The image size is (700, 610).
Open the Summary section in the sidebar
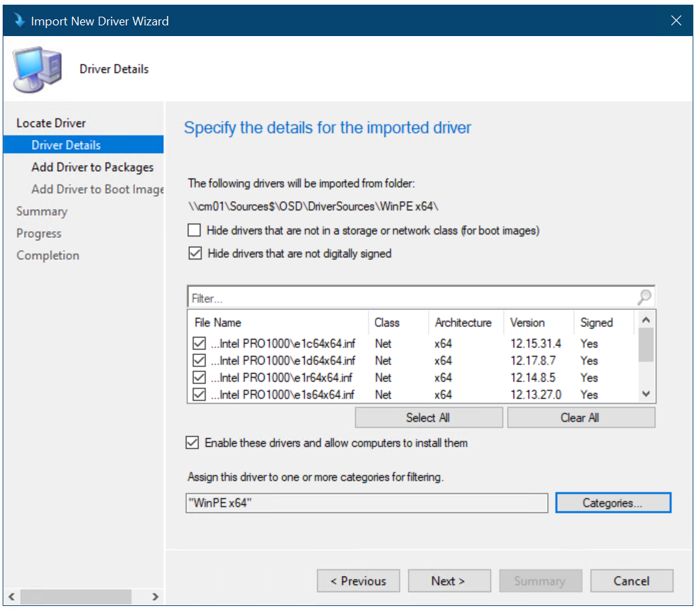click(41, 210)
